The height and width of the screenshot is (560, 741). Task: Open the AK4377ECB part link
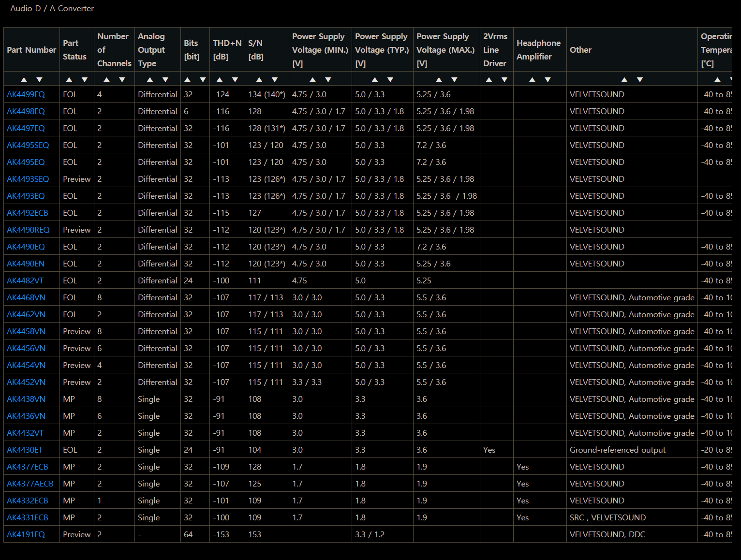[x=28, y=467]
